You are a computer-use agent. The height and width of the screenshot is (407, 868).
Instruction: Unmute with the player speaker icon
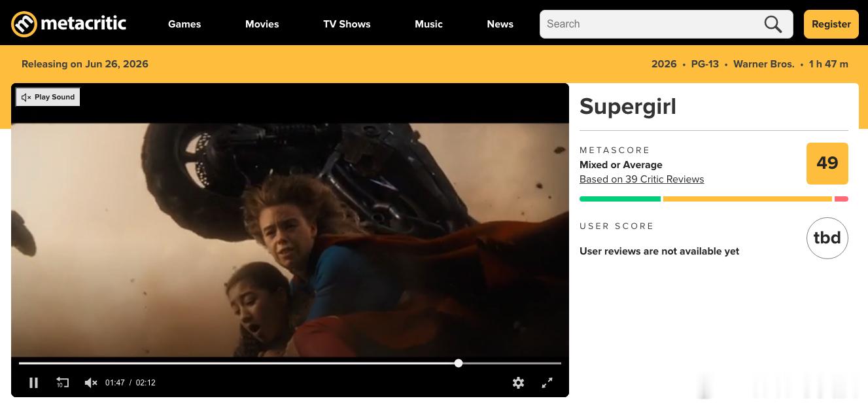click(91, 383)
